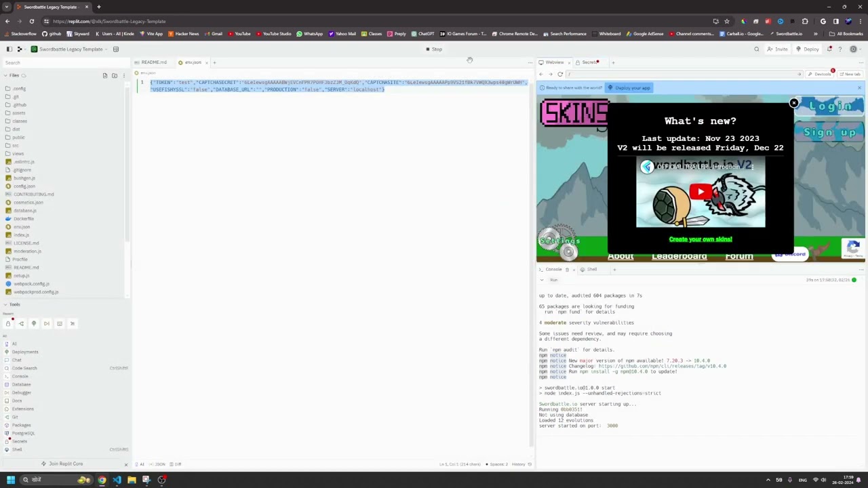
Task: Open the Docs tool
Action: click(14, 401)
